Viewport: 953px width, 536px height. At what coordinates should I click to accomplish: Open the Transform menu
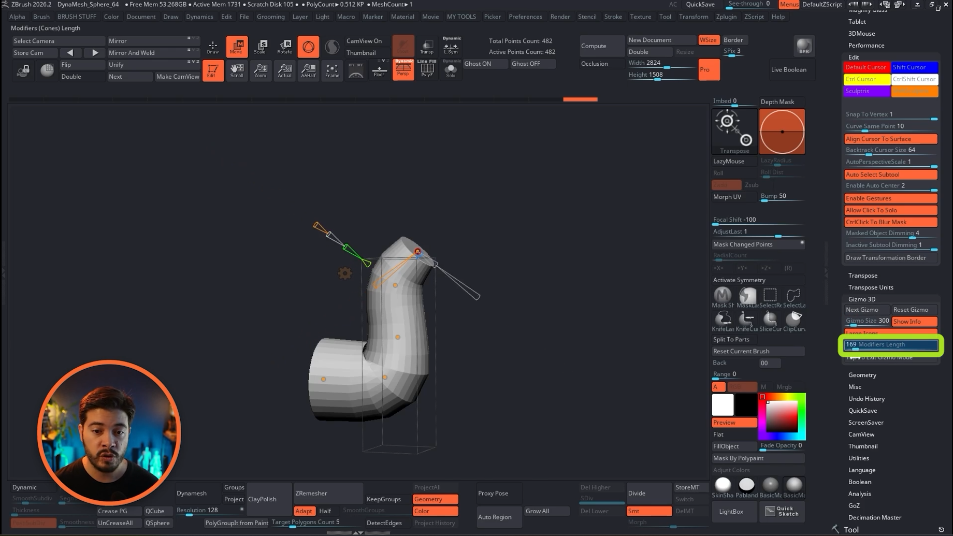pos(693,17)
